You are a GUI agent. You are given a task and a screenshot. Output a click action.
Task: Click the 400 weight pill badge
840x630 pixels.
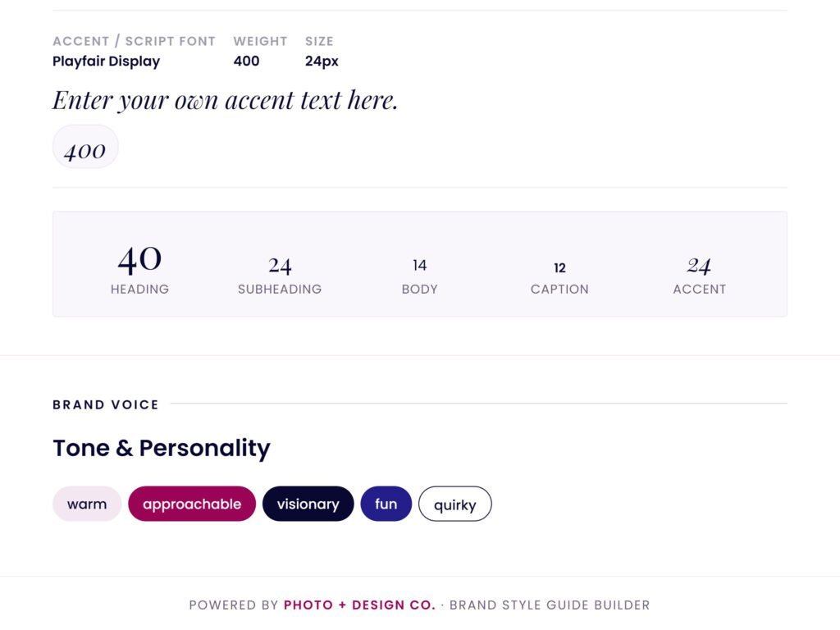point(85,148)
